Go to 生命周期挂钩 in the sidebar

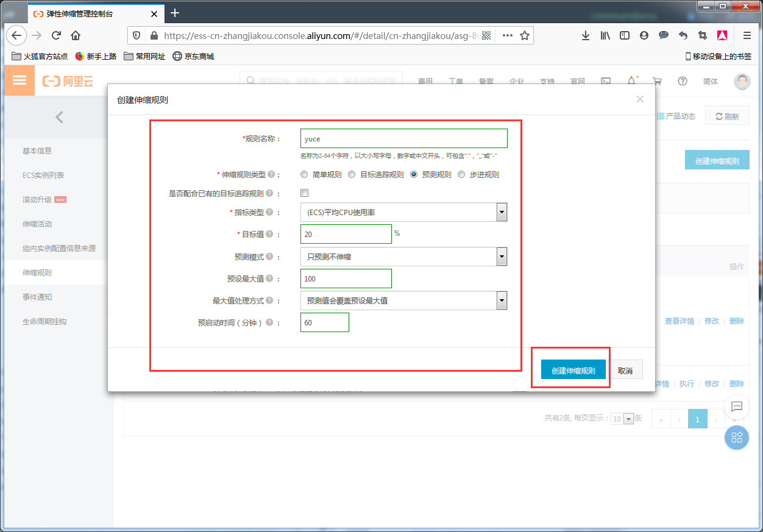click(44, 321)
